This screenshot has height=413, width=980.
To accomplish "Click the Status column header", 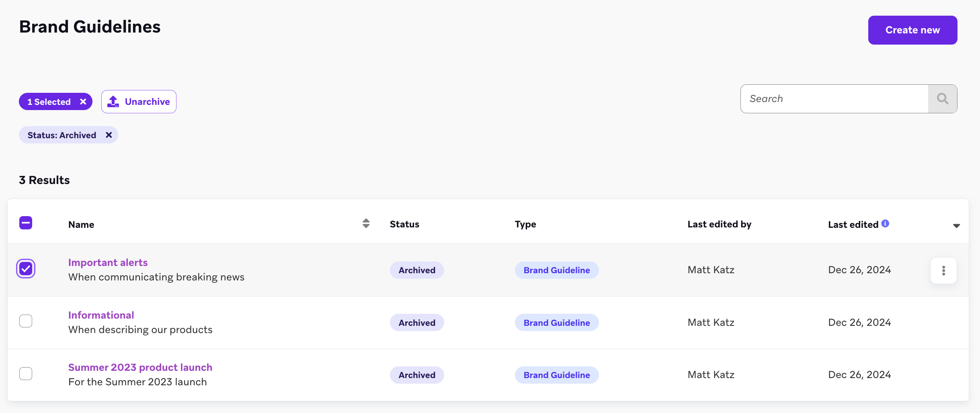I will (x=404, y=224).
